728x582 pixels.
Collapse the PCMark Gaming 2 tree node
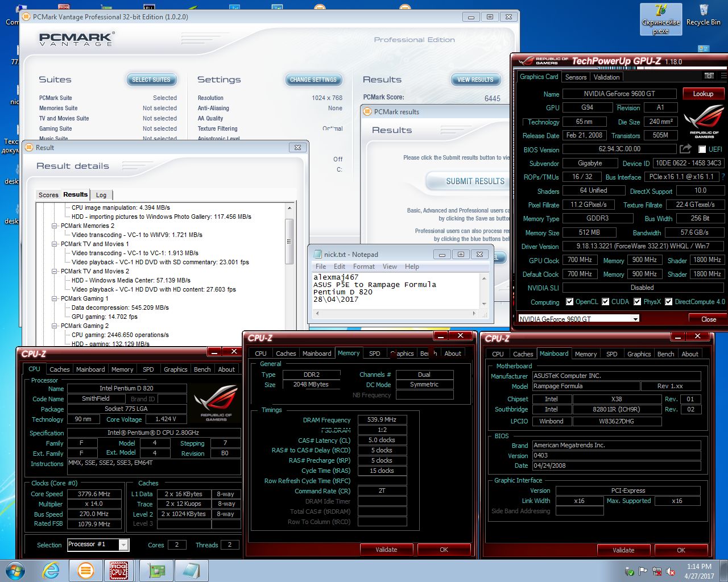coord(55,326)
